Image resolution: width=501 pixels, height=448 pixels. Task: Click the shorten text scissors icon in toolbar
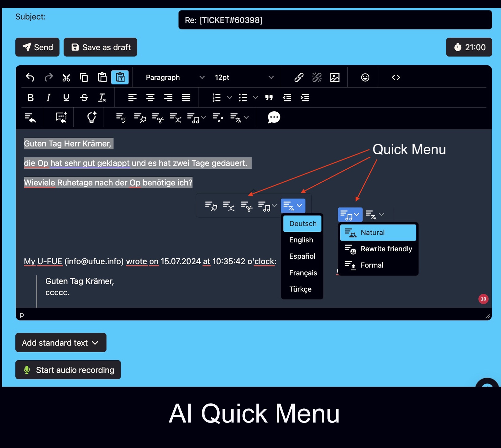click(x=158, y=118)
